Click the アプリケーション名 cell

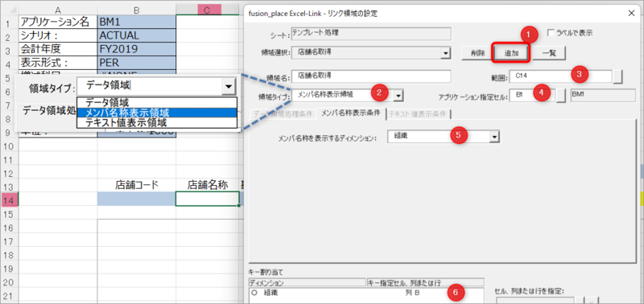(x=58, y=23)
